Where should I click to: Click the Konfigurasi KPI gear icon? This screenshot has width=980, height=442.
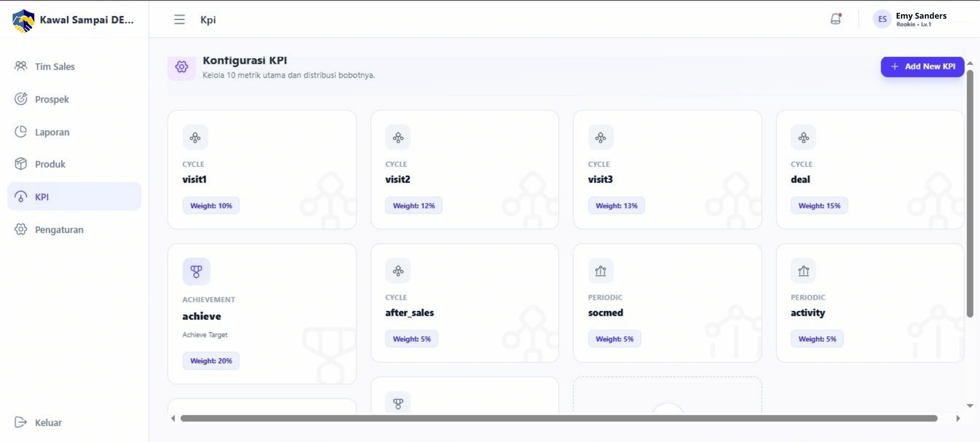181,67
